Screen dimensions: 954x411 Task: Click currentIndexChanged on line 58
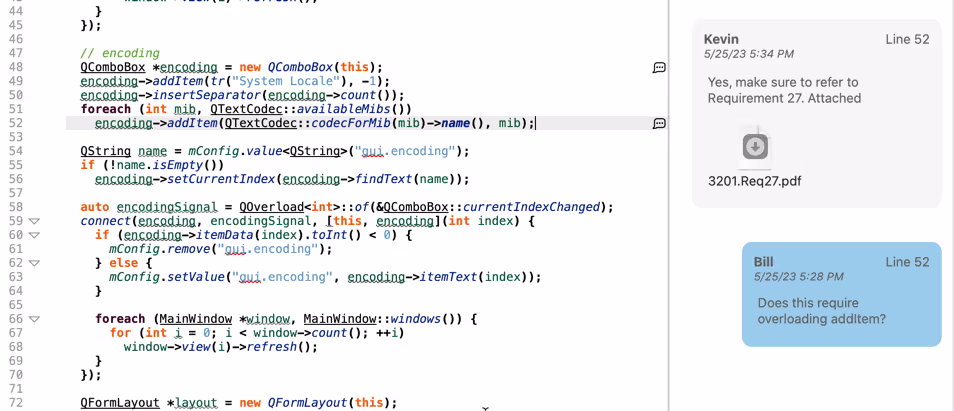coord(532,207)
